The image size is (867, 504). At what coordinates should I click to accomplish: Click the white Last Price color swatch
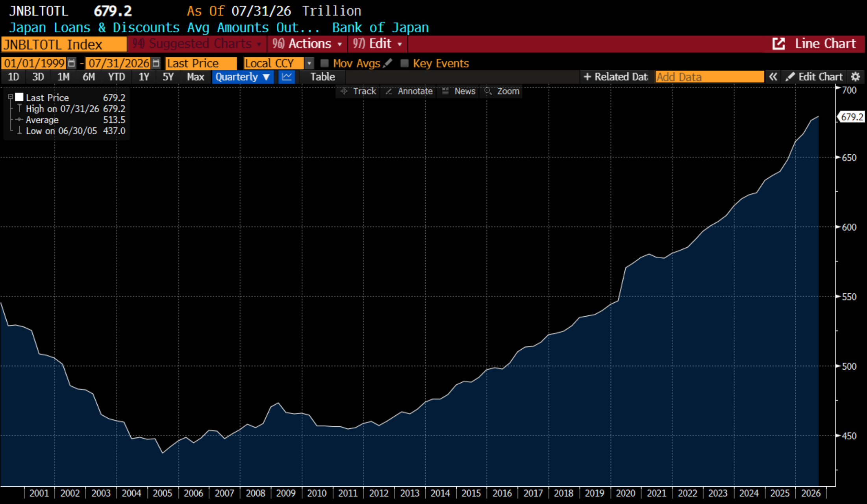tap(19, 97)
